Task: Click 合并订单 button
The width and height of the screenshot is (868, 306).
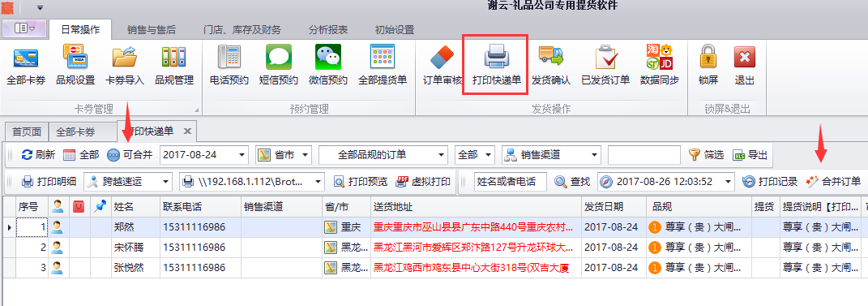Action: [833, 181]
